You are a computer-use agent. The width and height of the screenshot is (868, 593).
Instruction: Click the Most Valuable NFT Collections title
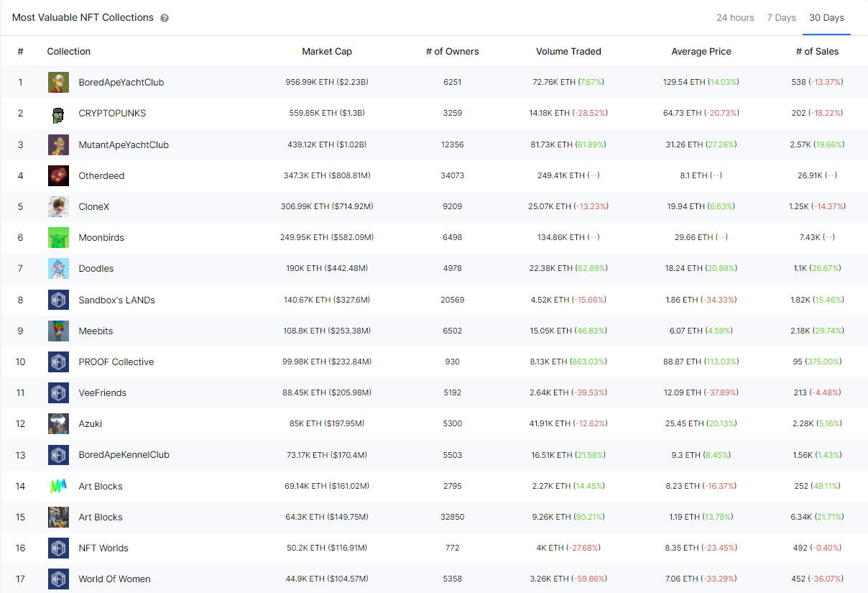(83, 17)
